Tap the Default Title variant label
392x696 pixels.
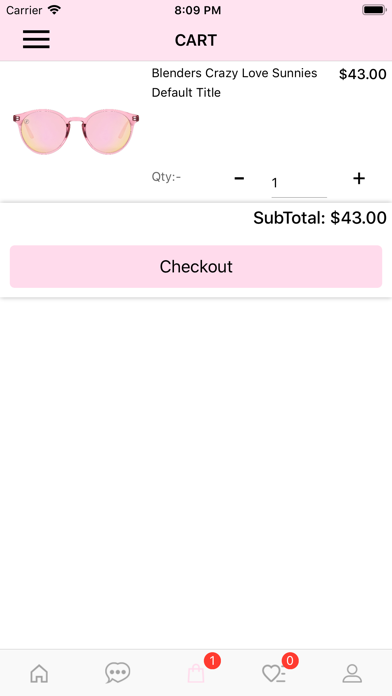pos(186,92)
